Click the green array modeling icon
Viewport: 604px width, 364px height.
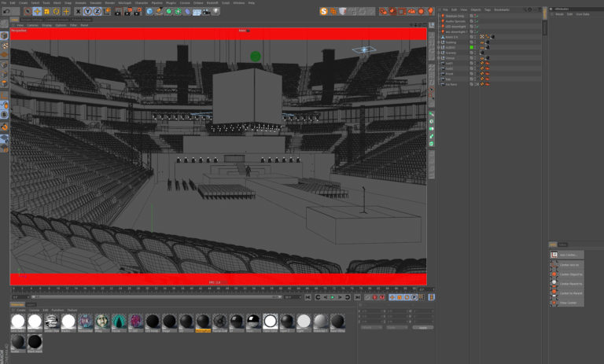[x=178, y=12]
